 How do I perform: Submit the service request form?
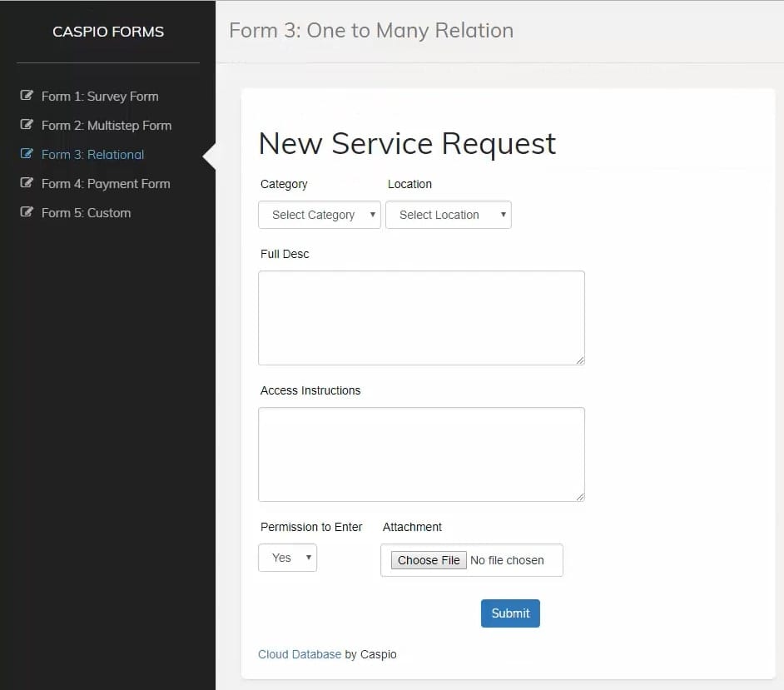click(510, 613)
